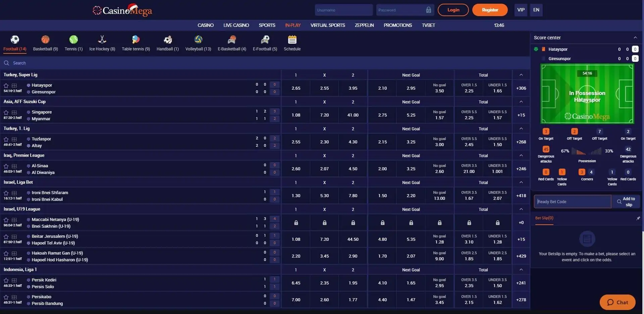Favorite the Persik Kediri vs Persis Solo match
Viewport: 644px width, 314px height.
click(6, 280)
